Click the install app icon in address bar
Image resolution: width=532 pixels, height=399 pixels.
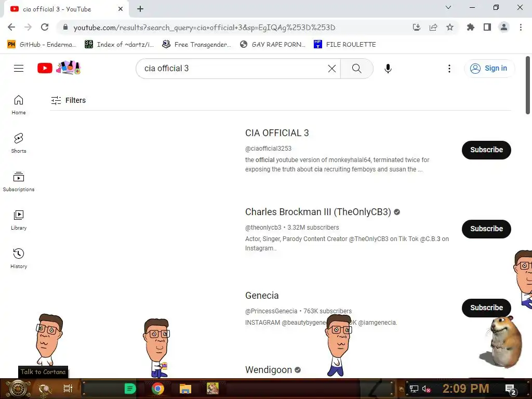coord(417,27)
